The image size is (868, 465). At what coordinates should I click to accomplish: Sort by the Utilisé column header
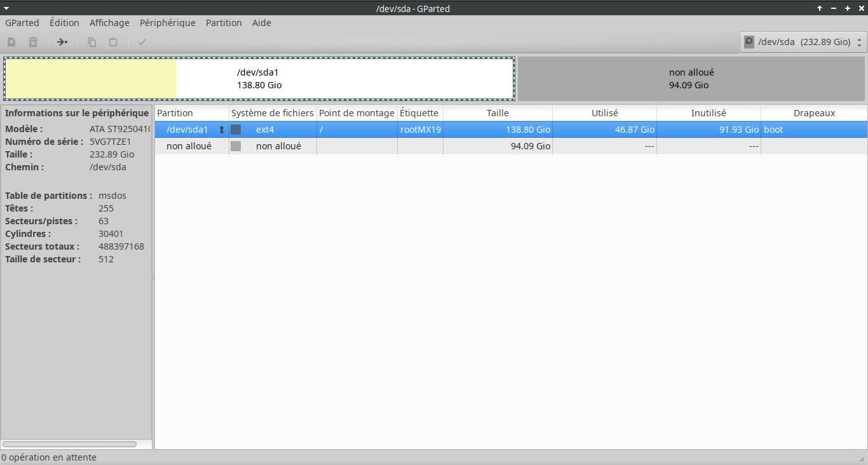[604, 113]
